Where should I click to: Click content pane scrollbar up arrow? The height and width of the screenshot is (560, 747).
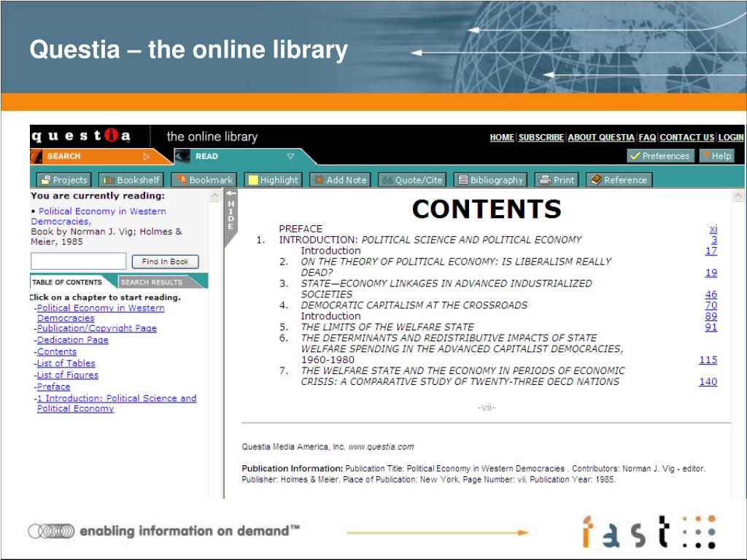pos(738,195)
